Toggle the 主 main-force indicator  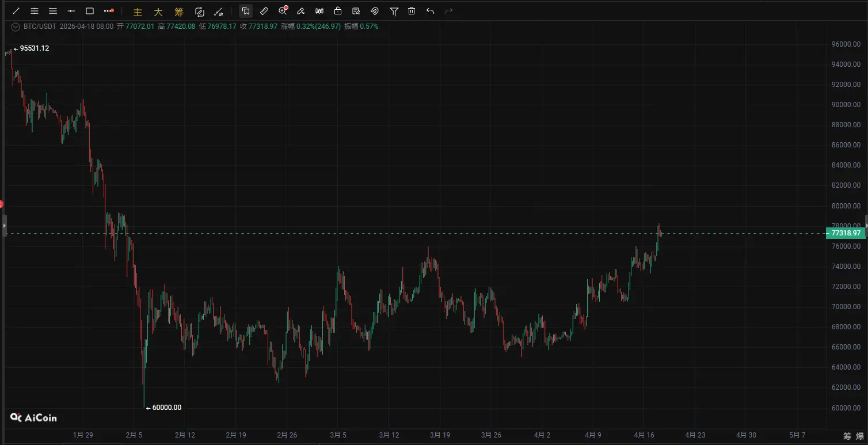coord(138,12)
